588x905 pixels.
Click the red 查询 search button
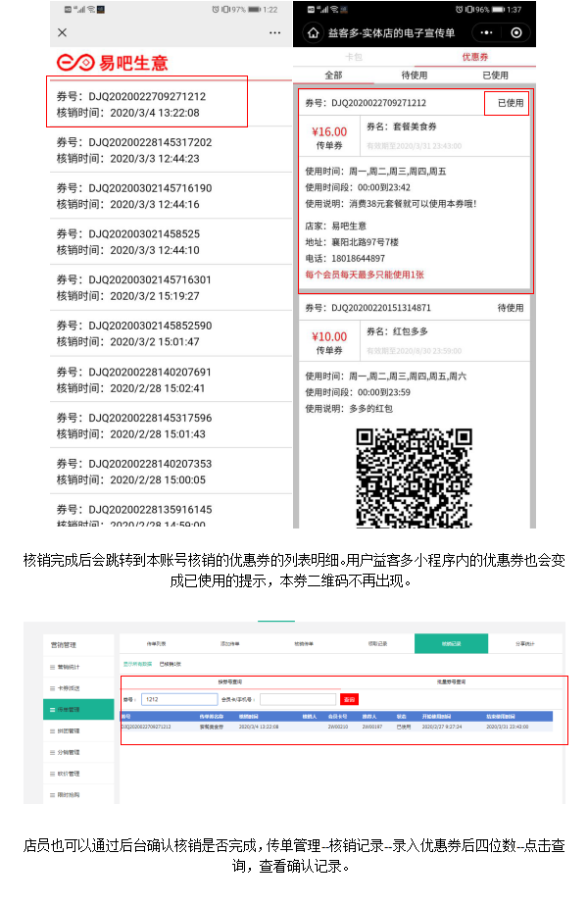(x=349, y=699)
